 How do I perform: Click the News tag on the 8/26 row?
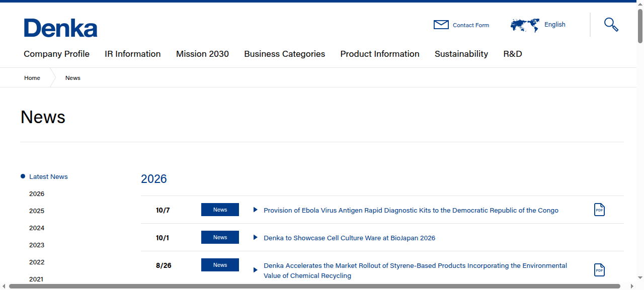click(220, 265)
